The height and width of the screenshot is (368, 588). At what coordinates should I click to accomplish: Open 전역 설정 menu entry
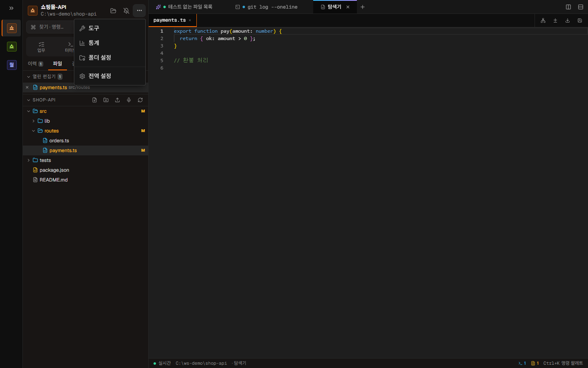(110, 76)
